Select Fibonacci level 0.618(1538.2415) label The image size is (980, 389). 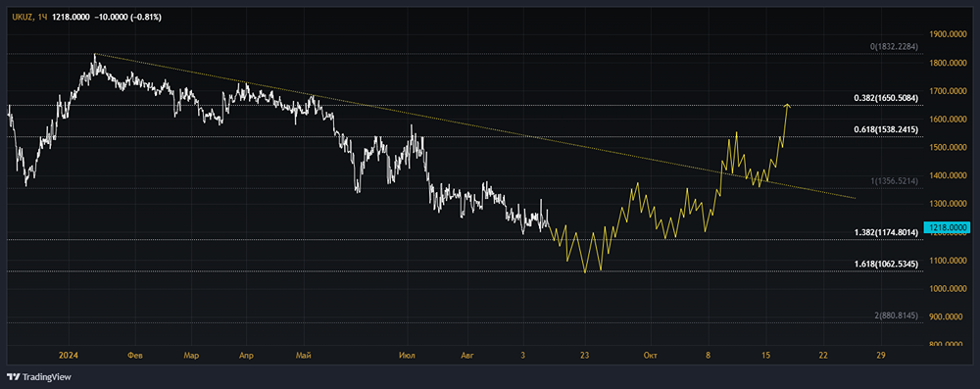pyautogui.click(x=886, y=129)
